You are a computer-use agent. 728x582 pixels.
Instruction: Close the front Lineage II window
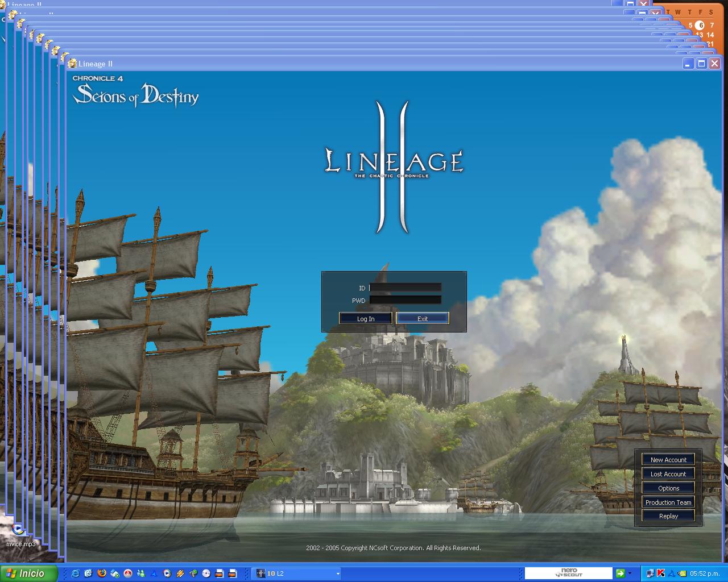714,64
